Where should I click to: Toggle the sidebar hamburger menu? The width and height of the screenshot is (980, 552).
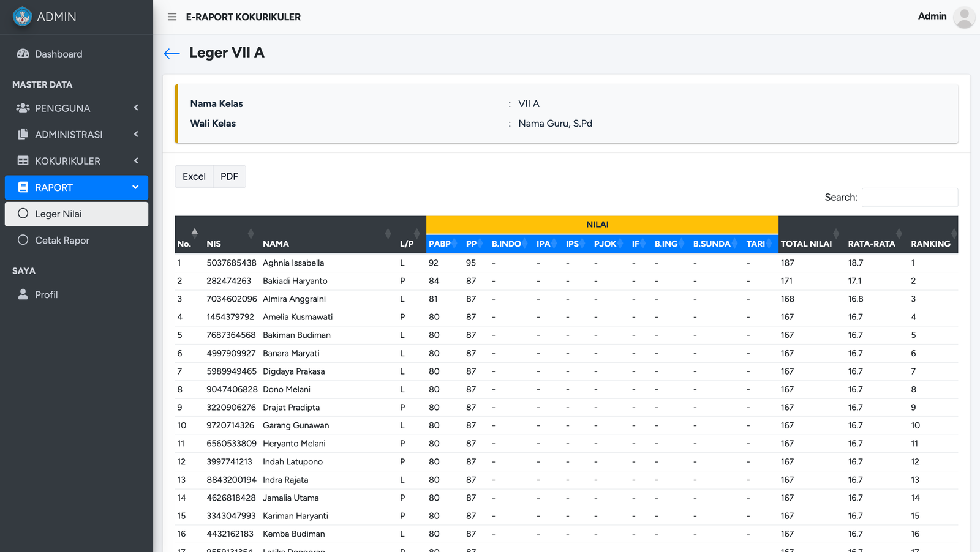point(172,17)
